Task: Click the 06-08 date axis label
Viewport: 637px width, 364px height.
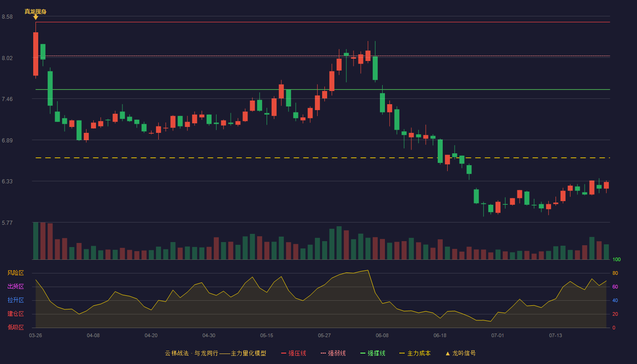Action: (382, 335)
